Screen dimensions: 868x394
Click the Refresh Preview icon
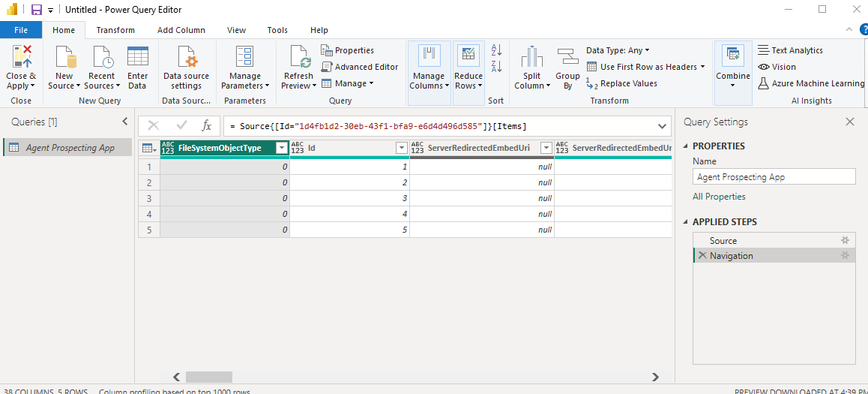click(301, 57)
